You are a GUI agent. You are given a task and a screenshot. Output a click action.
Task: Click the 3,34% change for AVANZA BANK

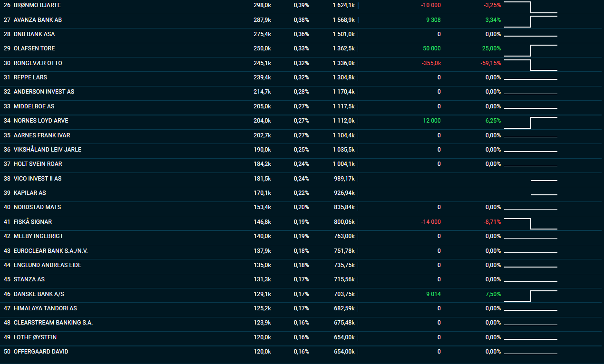[493, 20]
